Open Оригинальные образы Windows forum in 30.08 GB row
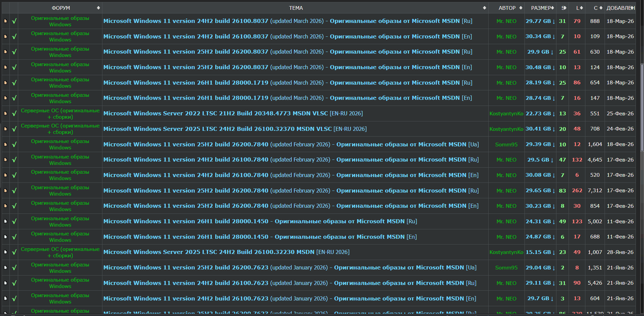The width and height of the screenshot is (644, 316). point(60,175)
